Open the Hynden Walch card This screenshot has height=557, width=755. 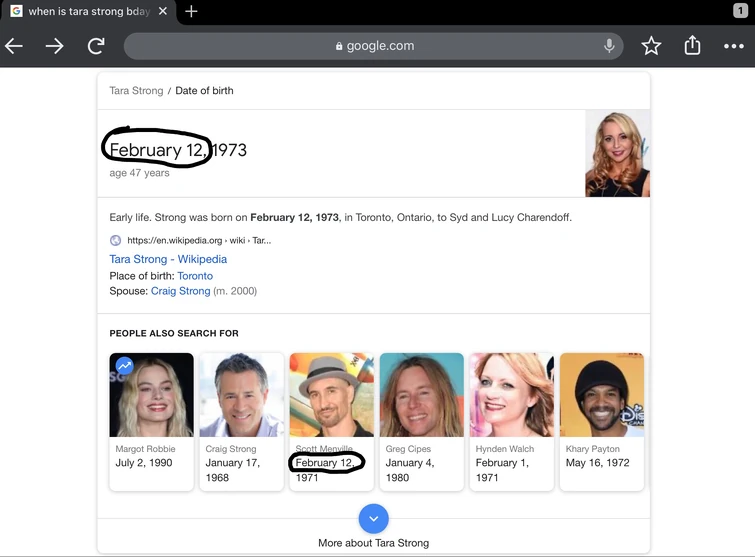click(x=512, y=422)
